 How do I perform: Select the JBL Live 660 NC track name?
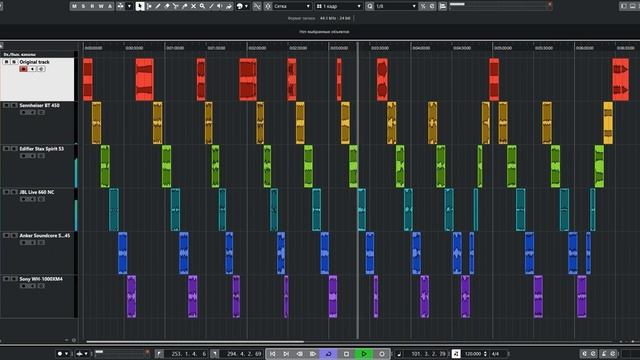point(37,192)
